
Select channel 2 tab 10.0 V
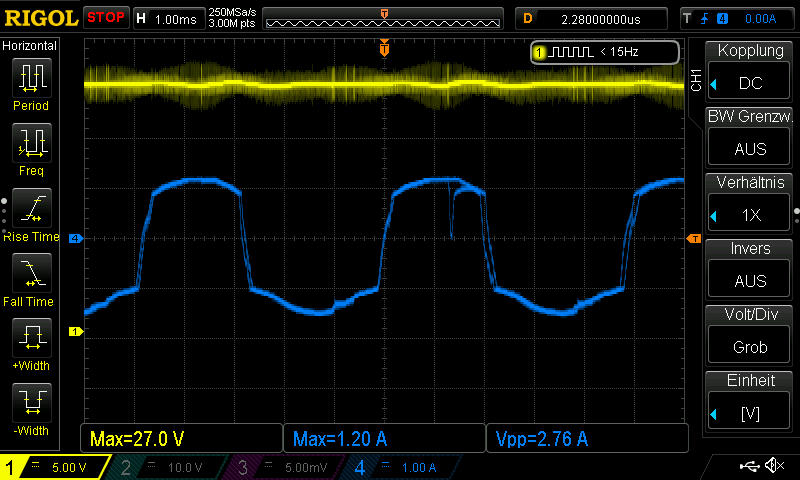(166, 467)
